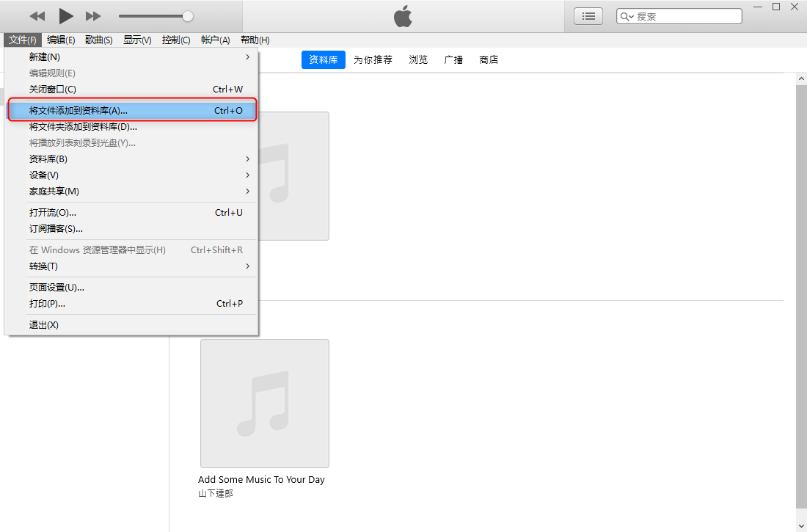Choose 打开流(O)... from the menu
The image size is (807, 532).
coord(131,213)
